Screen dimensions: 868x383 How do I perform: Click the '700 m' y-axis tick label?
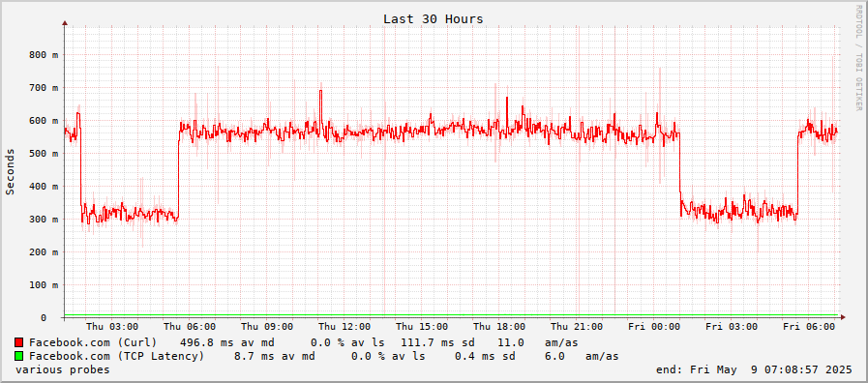pyautogui.click(x=44, y=87)
